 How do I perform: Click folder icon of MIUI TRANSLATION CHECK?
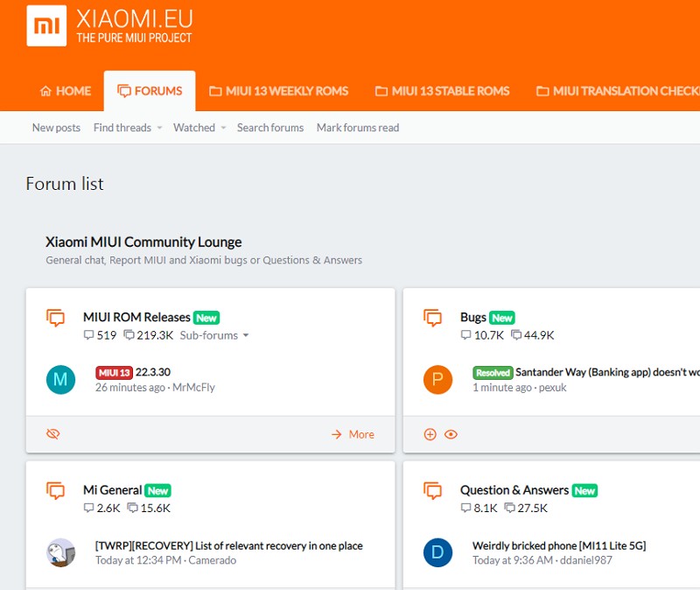click(542, 91)
